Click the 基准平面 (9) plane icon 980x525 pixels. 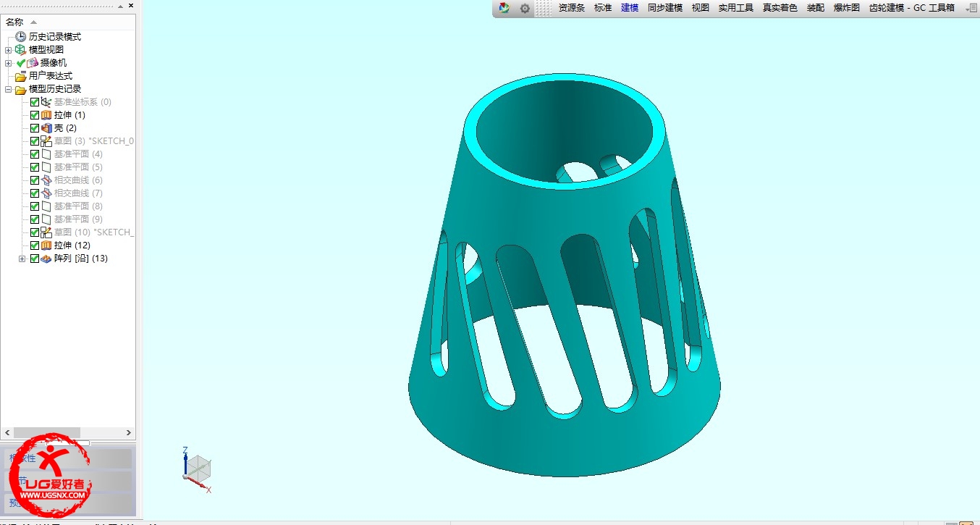coord(46,219)
